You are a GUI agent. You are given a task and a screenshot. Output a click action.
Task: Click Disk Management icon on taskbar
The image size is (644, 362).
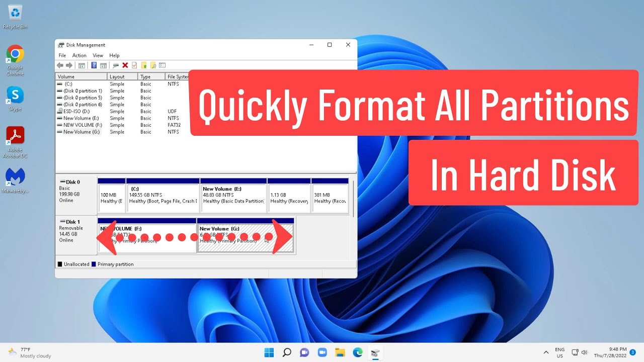click(375, 352)
